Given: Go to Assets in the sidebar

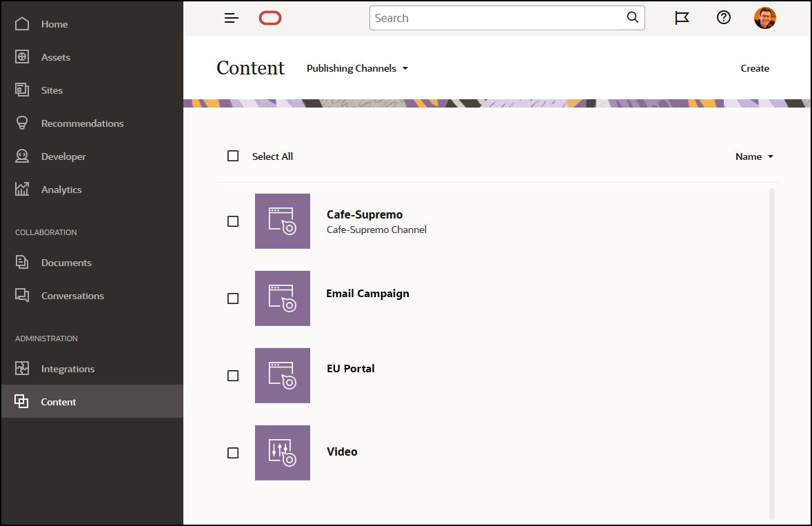Looking at the screenshot, I should point(55,57).
